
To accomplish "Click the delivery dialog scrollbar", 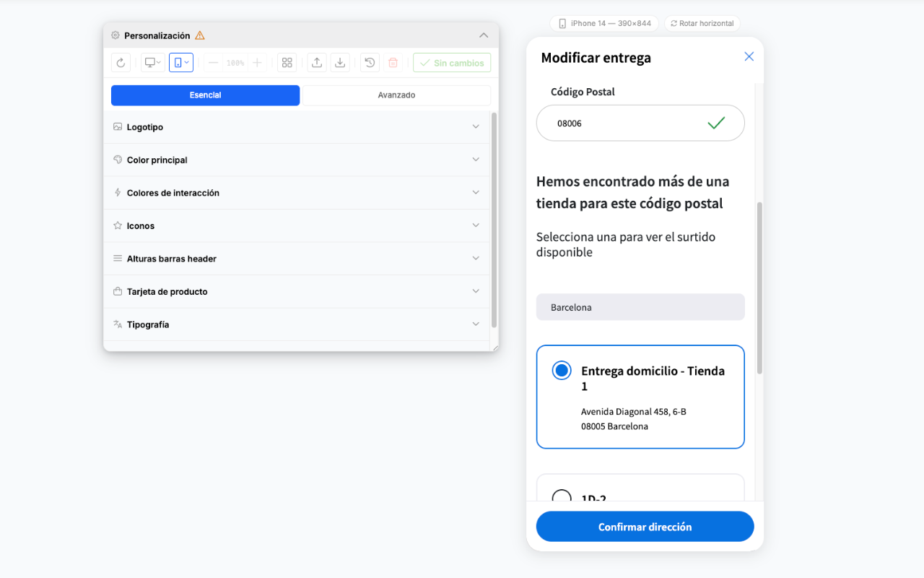I will (x=759, y=288).
